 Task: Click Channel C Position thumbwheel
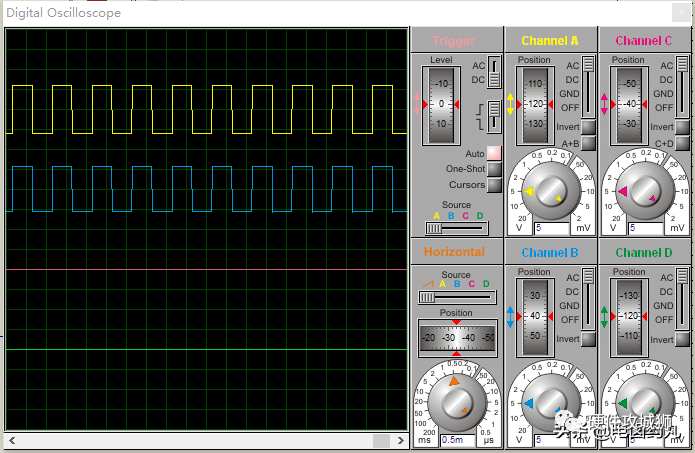629,105
